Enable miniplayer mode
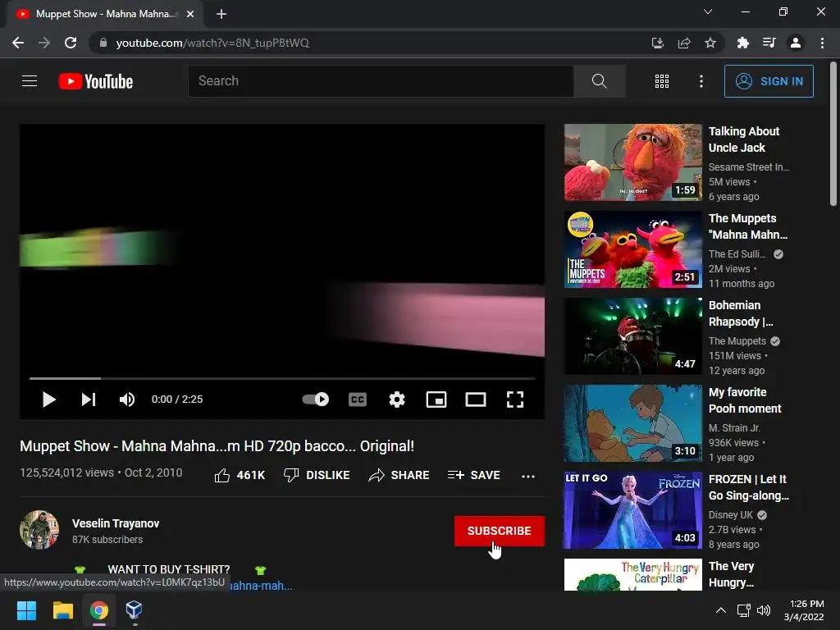This screenshot has width=840, height=630. click(436, 399)
